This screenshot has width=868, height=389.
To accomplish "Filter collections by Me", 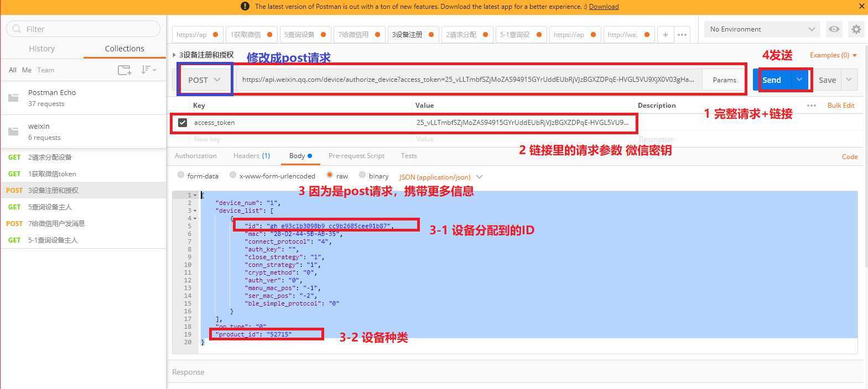I will pyautogui.click(x=27, y=70).
